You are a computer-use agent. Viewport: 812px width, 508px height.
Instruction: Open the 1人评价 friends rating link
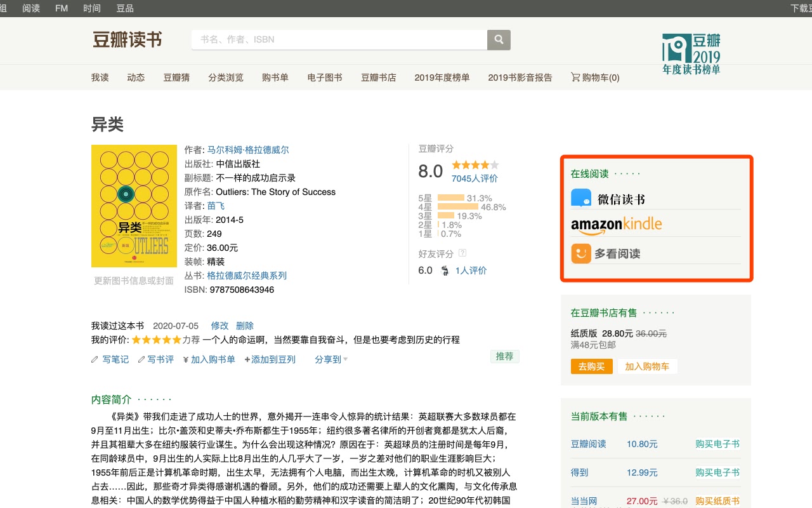(471, 271)
